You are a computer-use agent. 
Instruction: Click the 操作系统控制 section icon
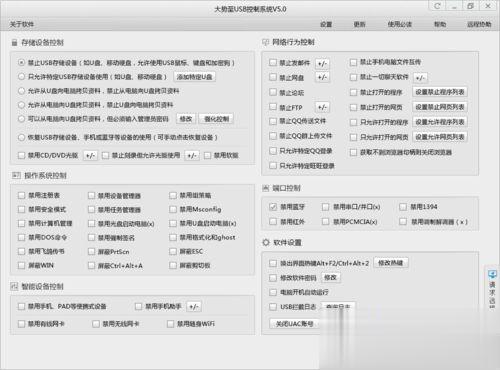click(16, 175)
